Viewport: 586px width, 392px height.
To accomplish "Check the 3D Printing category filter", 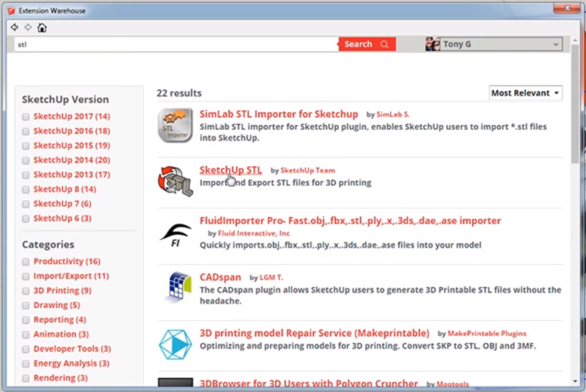I will [x=26, y=291].
